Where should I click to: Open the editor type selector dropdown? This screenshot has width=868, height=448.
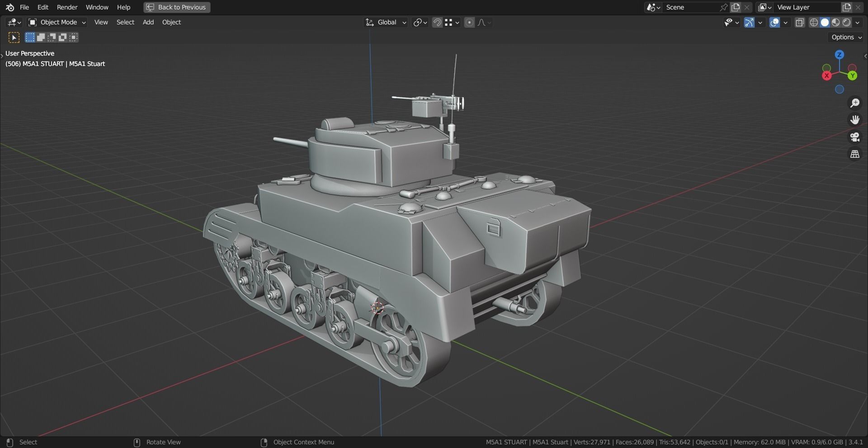tap(14, 22)
